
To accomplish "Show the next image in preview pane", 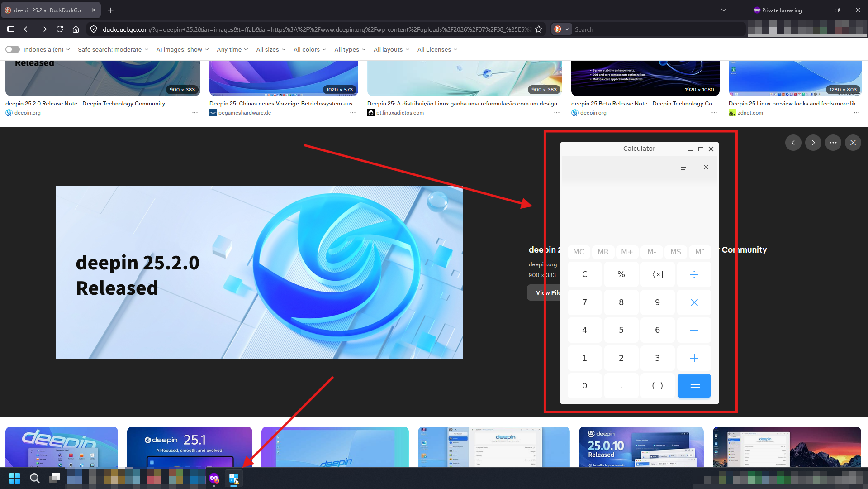I will point(813,143).
